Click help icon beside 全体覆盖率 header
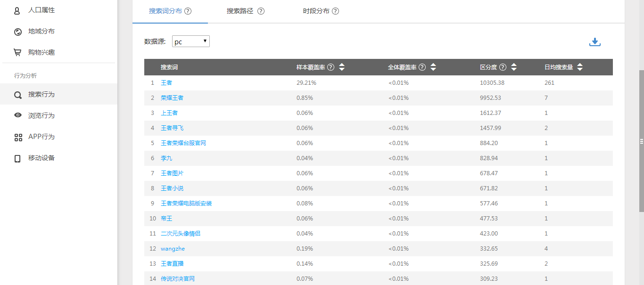 coord(422,67)
